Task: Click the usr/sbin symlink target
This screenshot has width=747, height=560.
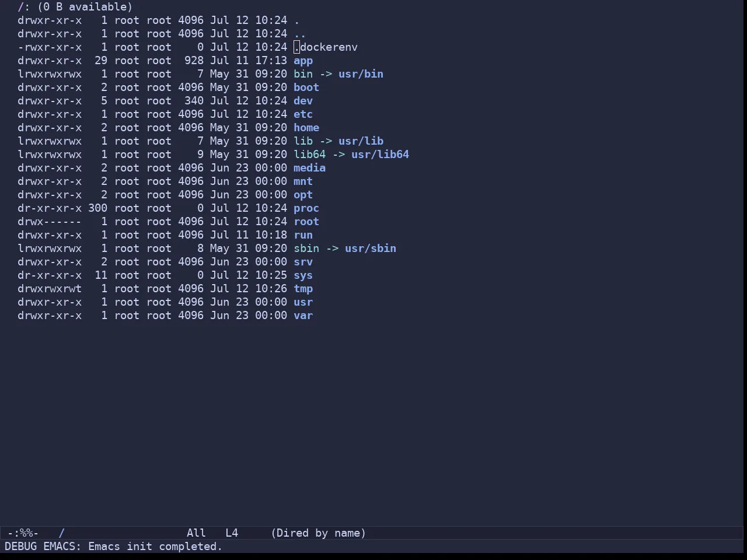Action: (x=371, y=249)
